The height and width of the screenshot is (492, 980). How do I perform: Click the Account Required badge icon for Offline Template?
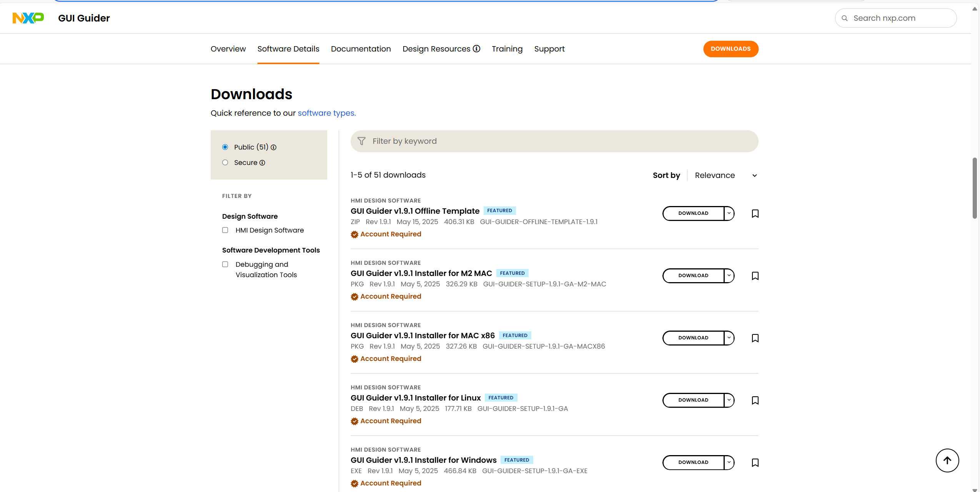coord(354,234)
